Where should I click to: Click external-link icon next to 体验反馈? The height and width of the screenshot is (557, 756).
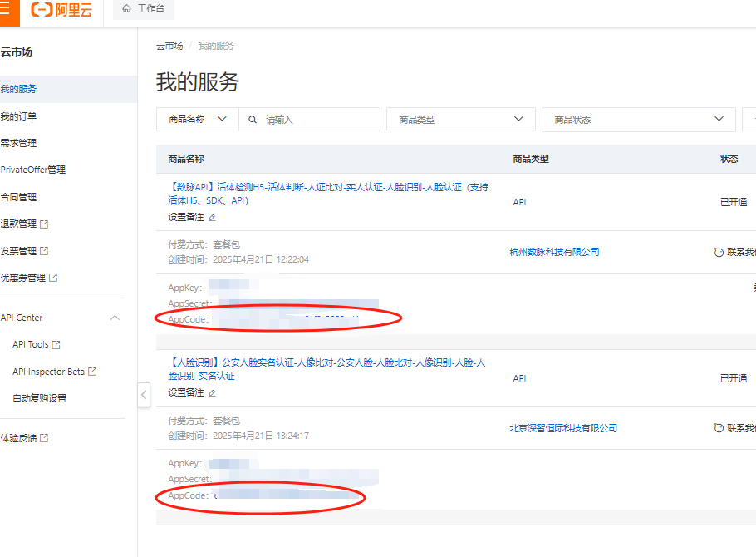point(44,438)
